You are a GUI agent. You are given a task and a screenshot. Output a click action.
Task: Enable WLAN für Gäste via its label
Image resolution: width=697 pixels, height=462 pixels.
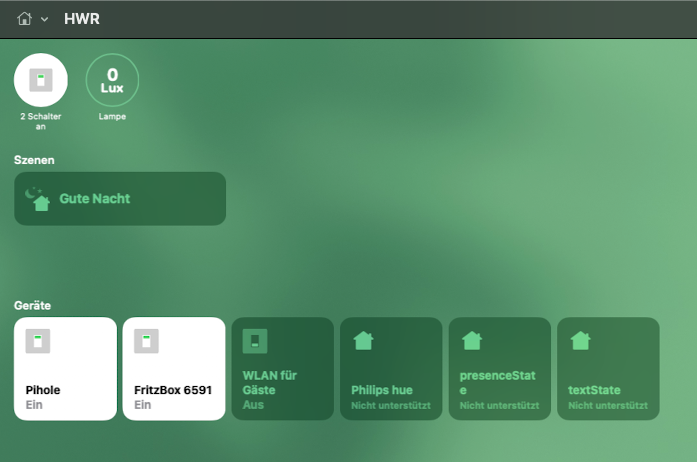tap(270, 383)
